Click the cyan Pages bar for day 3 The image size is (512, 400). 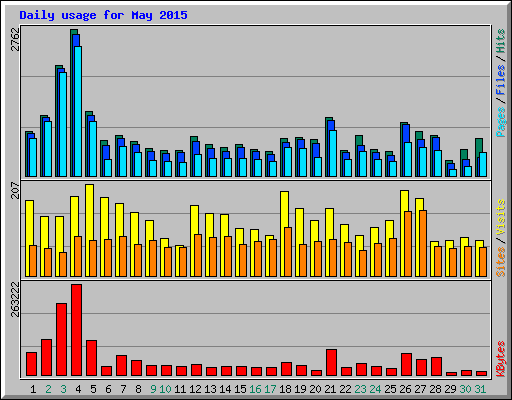(x=63, y=124)
